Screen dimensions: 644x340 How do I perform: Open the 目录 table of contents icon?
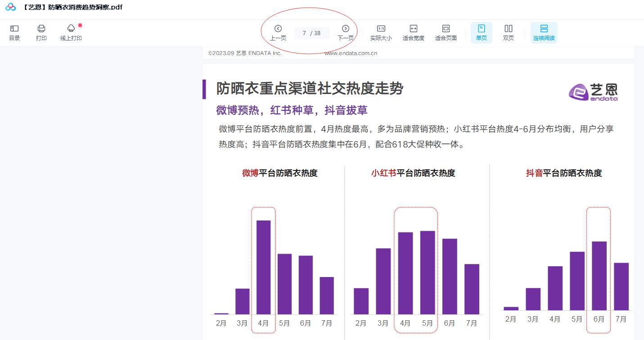(14, 32)
